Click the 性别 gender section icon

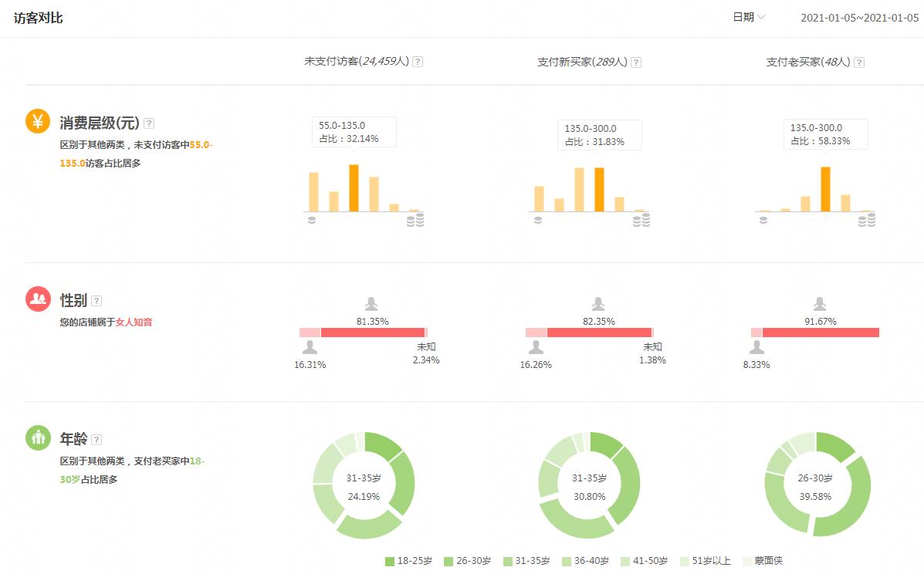pos(36,301)
